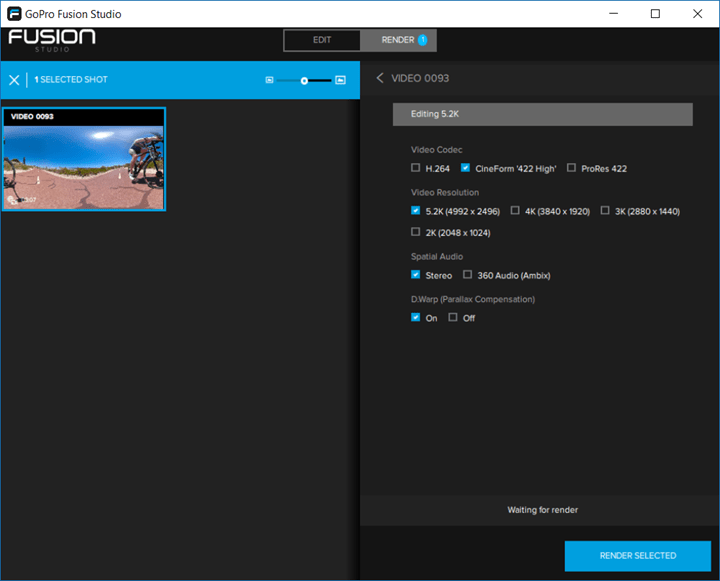This screenshot has width=720, height=581.
Task: Switch to the EDIT tab
Action: 322,40
